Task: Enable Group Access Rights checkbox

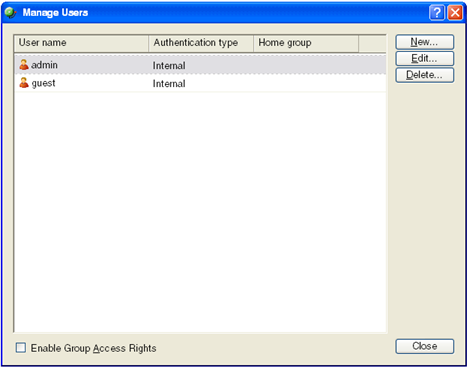Action: pyautogui.click(x=21, y=348)
